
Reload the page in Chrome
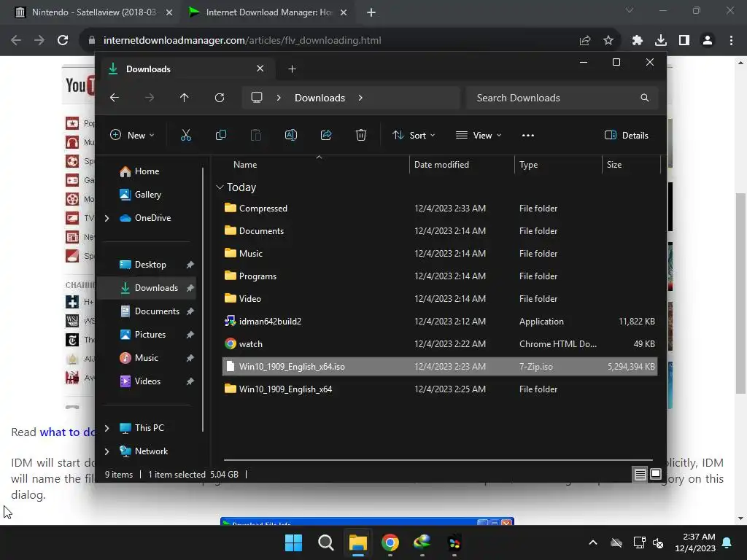63,41
